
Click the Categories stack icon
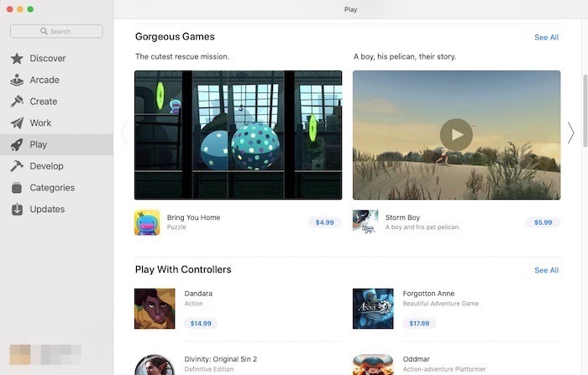pyautogui.click(x=17, y=188)
